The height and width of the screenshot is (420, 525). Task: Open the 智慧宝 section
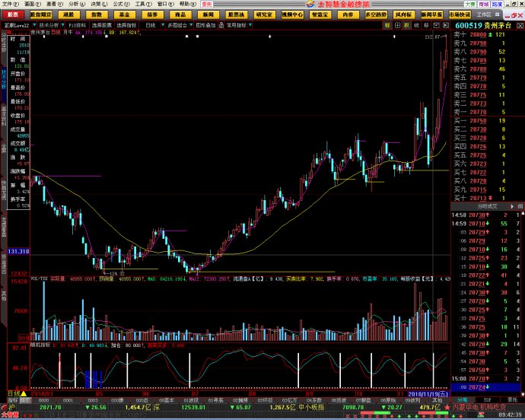320,14
